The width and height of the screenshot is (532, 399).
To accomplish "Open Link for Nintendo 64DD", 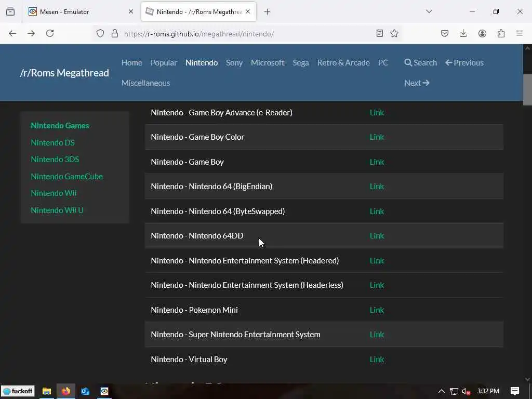I will 377,235.
